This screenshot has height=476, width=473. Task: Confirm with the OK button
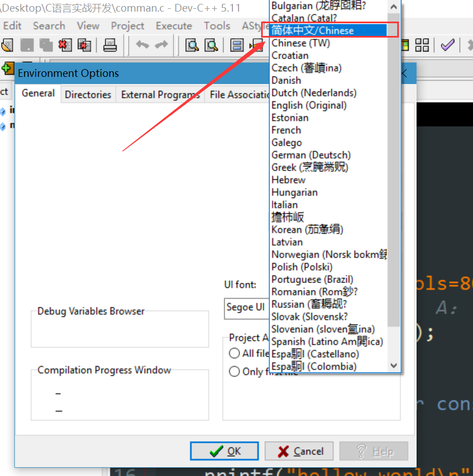(224, 451)
